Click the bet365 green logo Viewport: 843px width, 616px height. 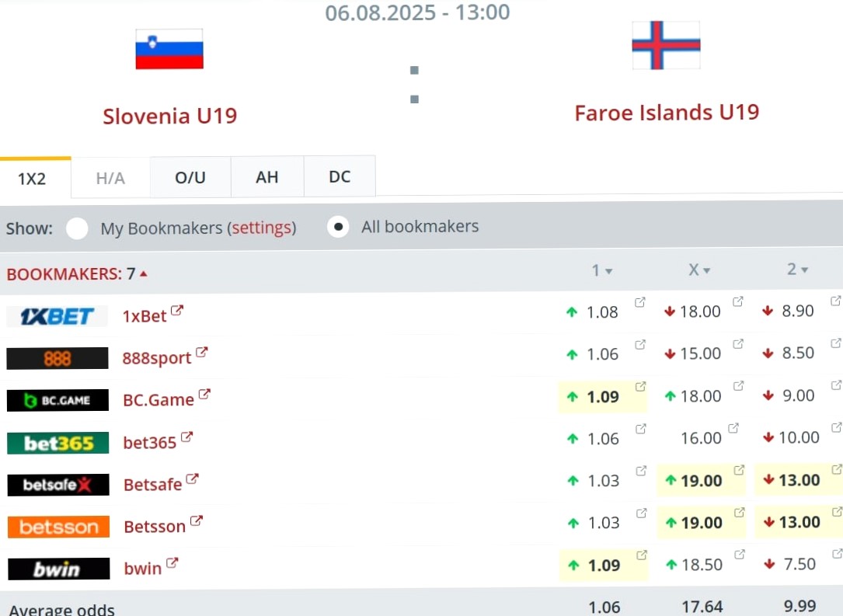pyautogui.click(x=57, y=443)
